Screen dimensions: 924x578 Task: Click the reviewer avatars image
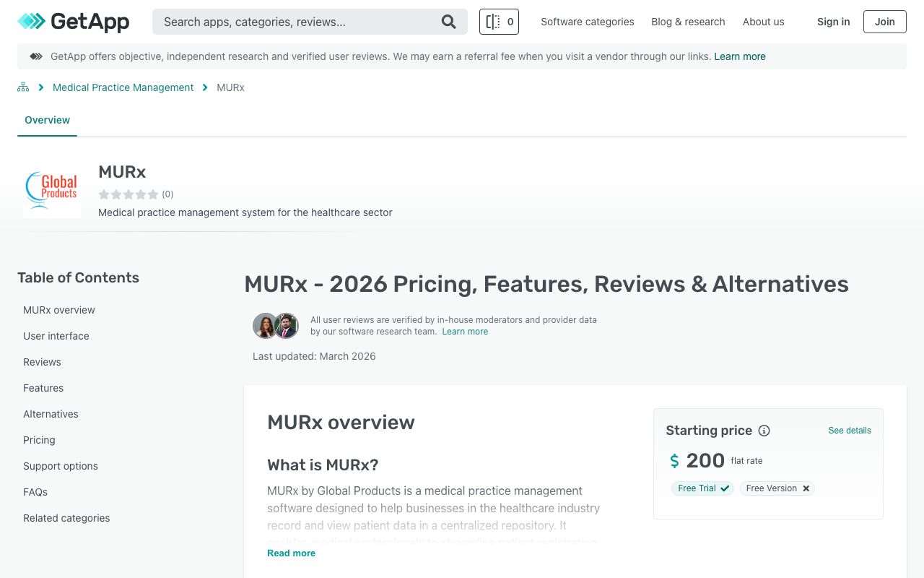pos(276,326)
